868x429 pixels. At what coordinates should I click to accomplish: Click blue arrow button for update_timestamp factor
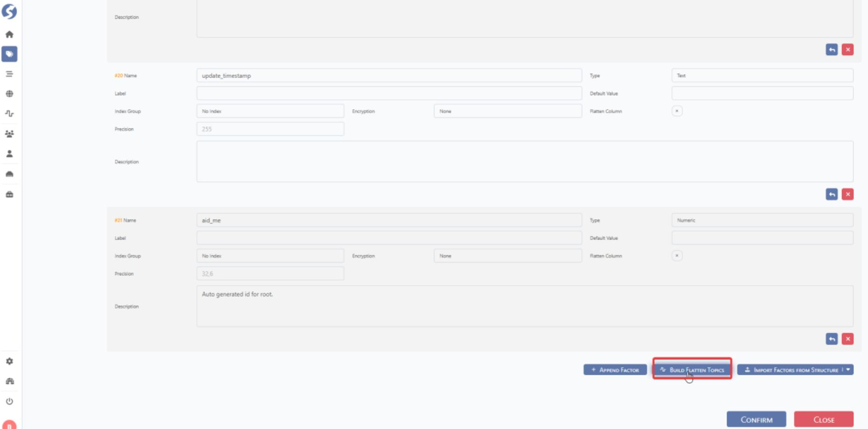click(832, 194)
